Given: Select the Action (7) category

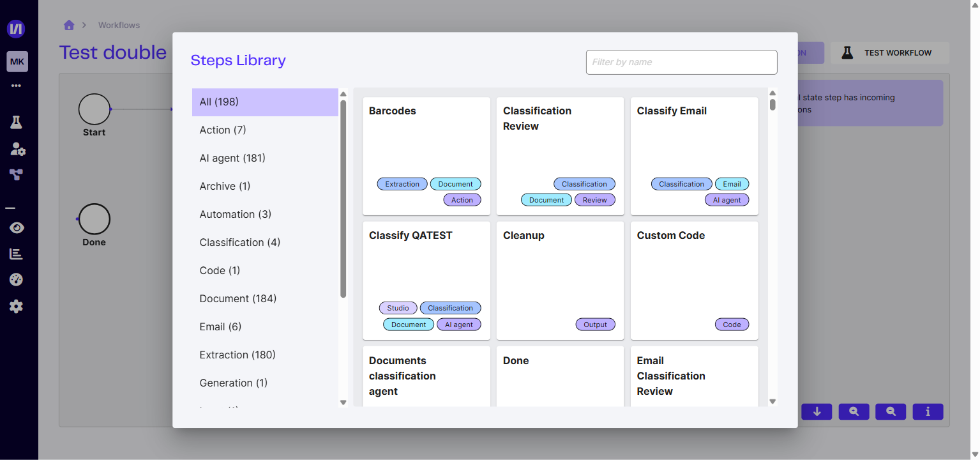Looking at the screenshot, I should pos(265,130).
